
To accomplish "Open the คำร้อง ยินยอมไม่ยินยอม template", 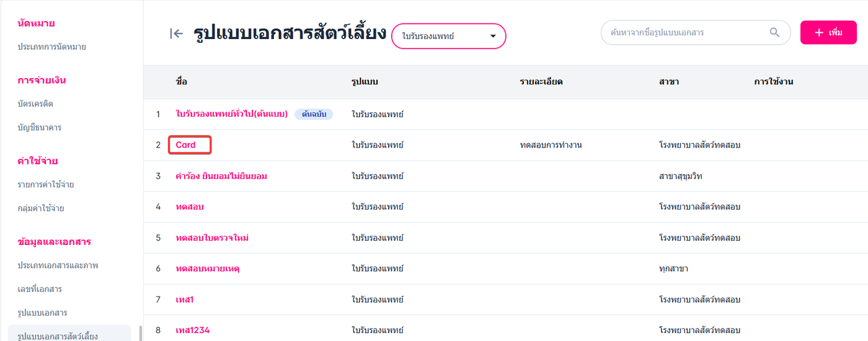I will point(221,176).
